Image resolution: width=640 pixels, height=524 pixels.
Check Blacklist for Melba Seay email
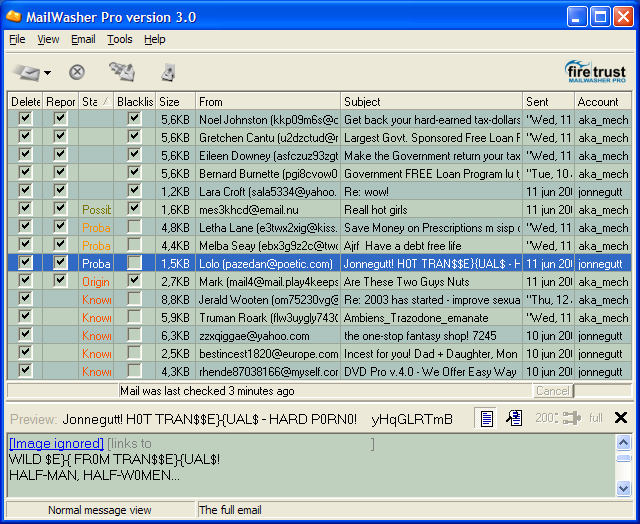coord(134,245)
